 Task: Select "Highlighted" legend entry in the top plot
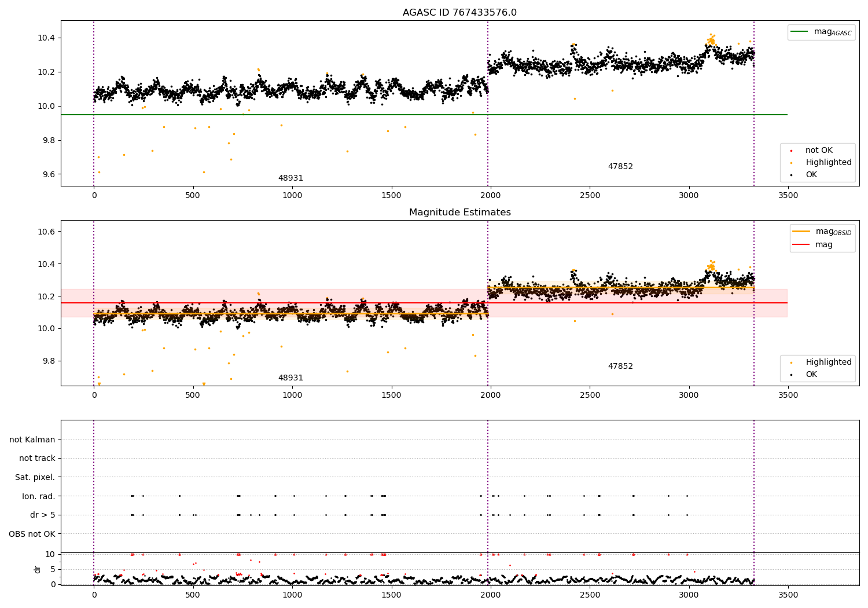(x=828, y=163)
